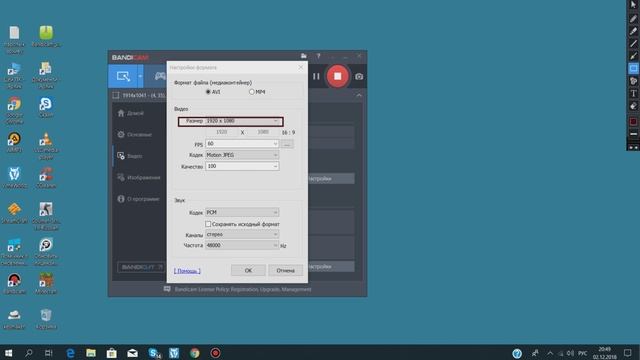The height and width of the screenshot is (360, 640).
Task: Open video Кодек Motion JPEG dropdown
Action: [x=242, y=155]
